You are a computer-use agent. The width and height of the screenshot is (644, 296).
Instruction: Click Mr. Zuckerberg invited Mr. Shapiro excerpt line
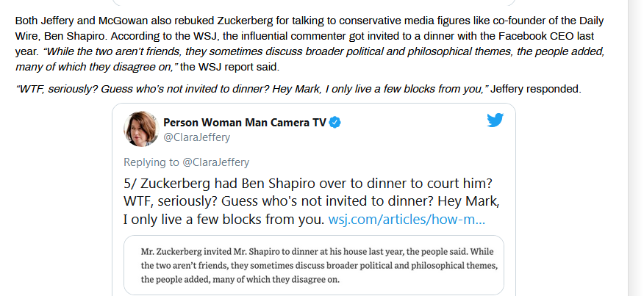click(317, 251)
